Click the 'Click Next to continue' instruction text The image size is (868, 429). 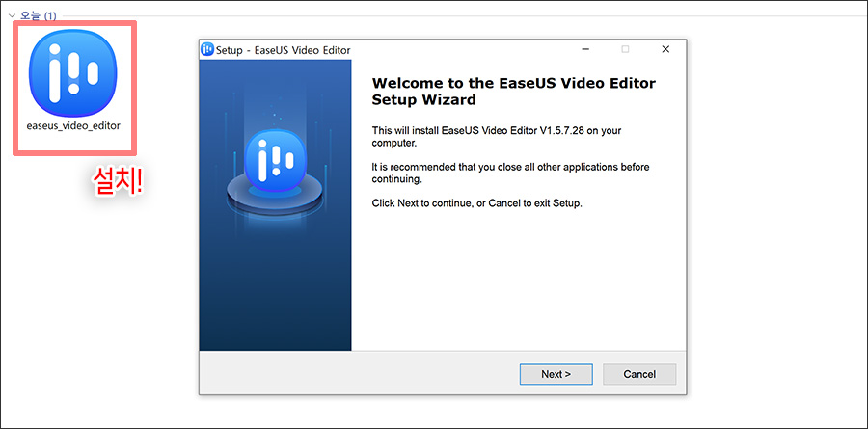477,203
